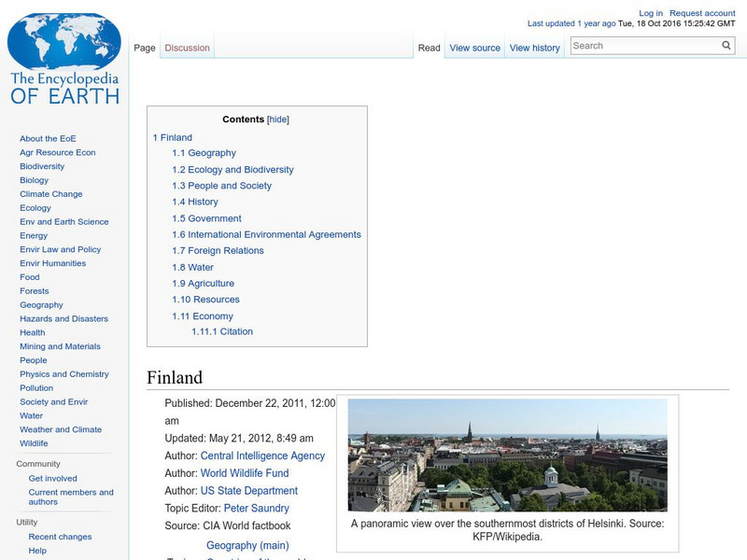747x560 pixels.
Task: Open the View history tab
Action: [x=535, y=48]
